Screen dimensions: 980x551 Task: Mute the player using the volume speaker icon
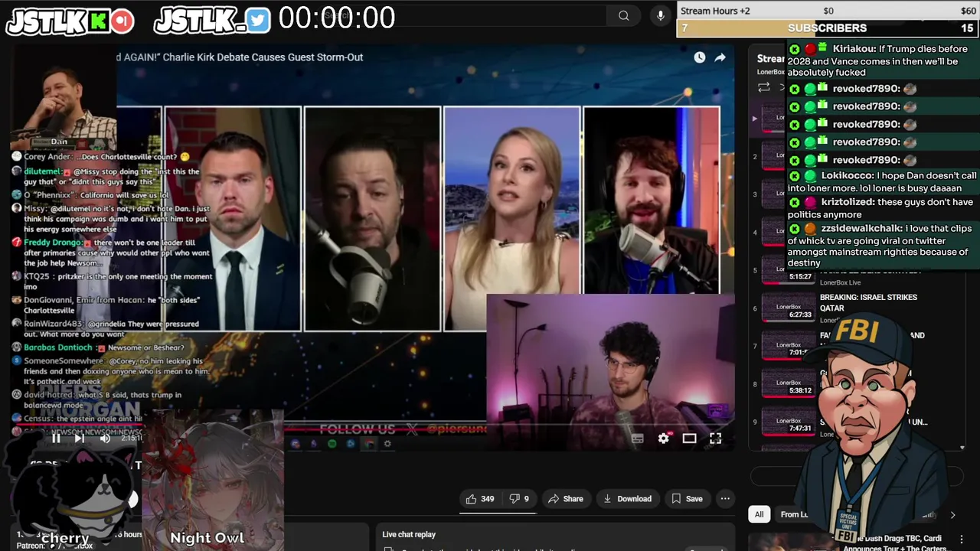(x=105, y=439)
